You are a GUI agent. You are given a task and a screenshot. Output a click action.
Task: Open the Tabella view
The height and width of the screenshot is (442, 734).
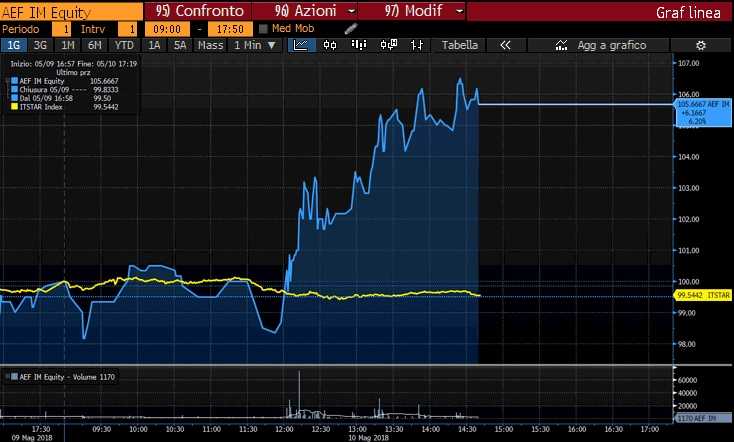(x=460, y=45)
